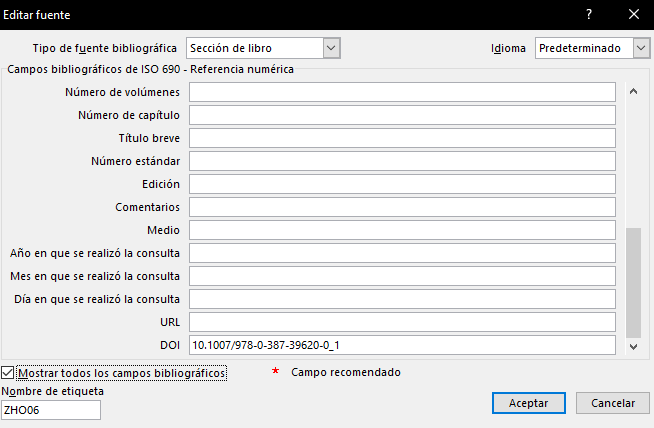The width and height of the screenshot is (654, 428).
Task: Click the DOI field containing 10.1007/978-0-387-39620-0_1
Action: tap(402, 345)
